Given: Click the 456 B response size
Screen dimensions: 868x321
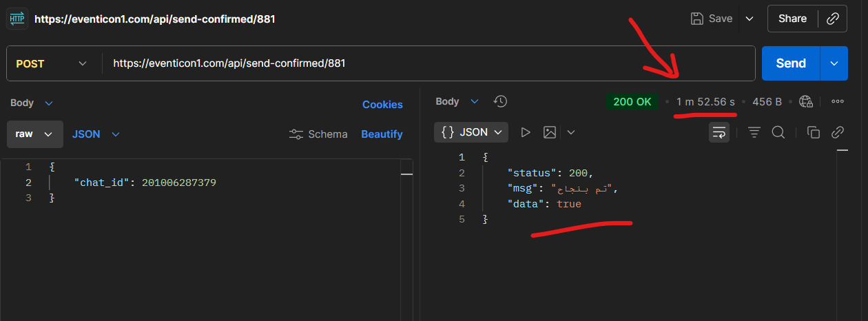Looking at the screenshot, I should (x=767, y=102).
